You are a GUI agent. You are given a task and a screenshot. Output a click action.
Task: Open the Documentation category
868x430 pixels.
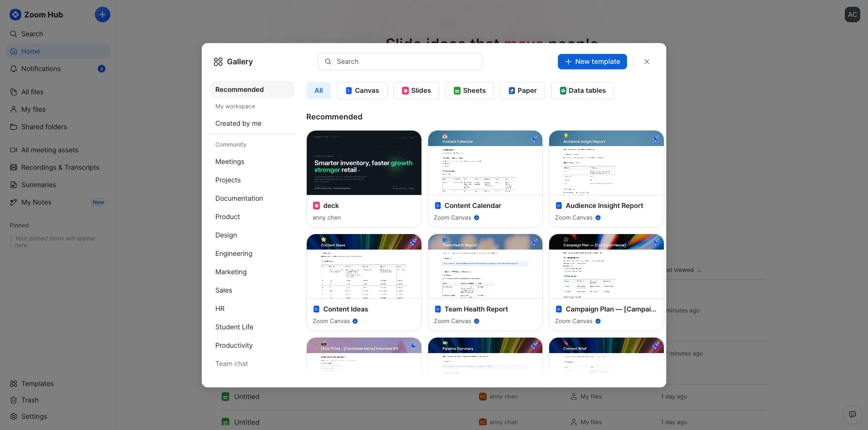[252, 198]
